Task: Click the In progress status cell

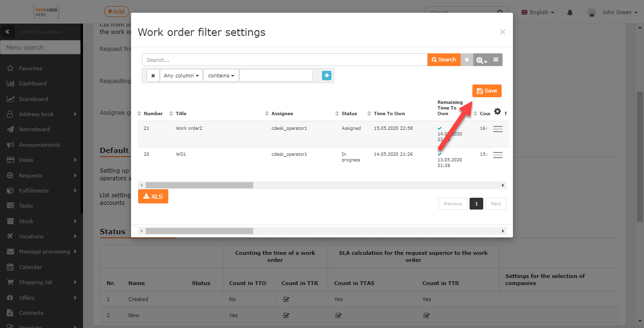Action: (351, 157)
